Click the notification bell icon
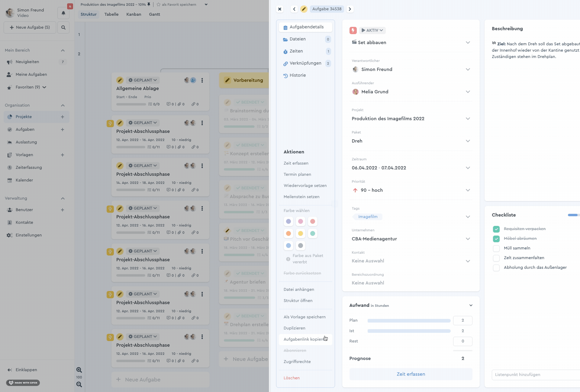Screen dimensions: 580x392 click(63, 13)
